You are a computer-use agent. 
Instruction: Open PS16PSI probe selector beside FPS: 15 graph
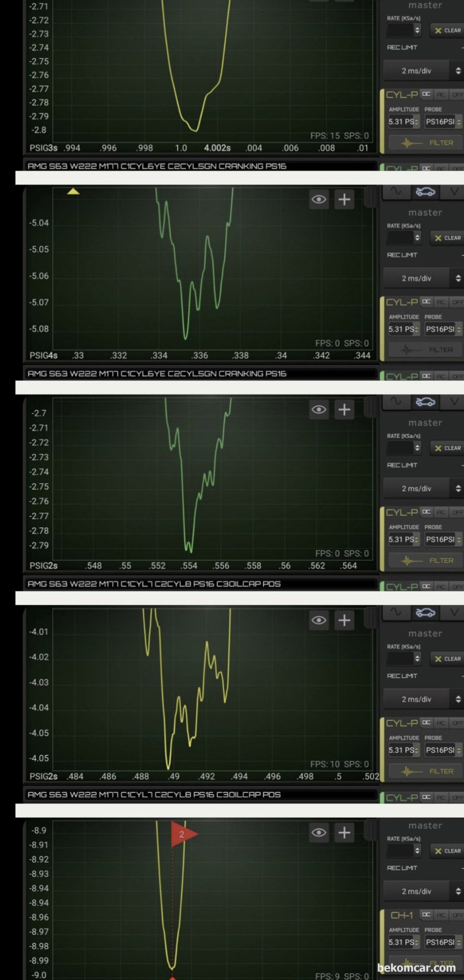coord(443,122)
